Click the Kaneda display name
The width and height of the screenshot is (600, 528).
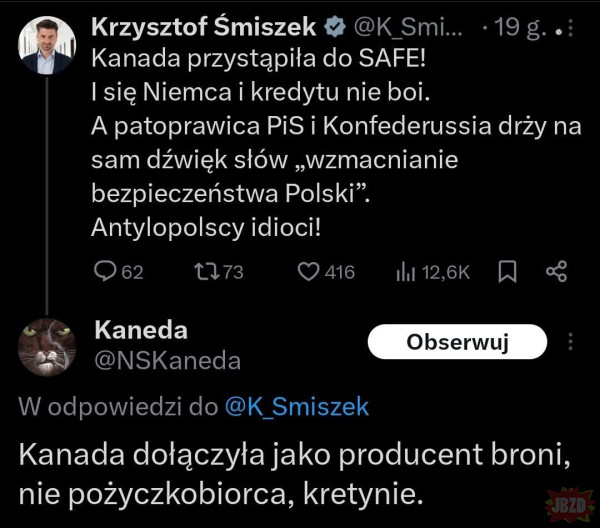[140, 332]
